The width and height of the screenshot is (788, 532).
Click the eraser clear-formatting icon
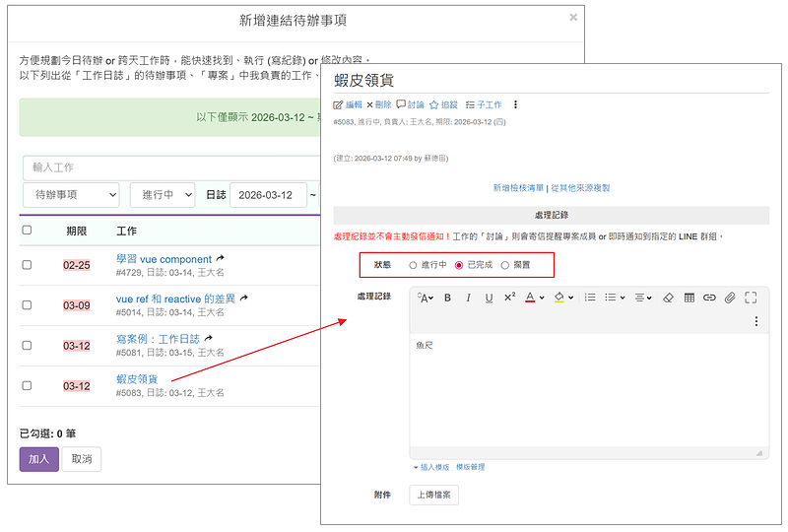[x=668, y=298]
